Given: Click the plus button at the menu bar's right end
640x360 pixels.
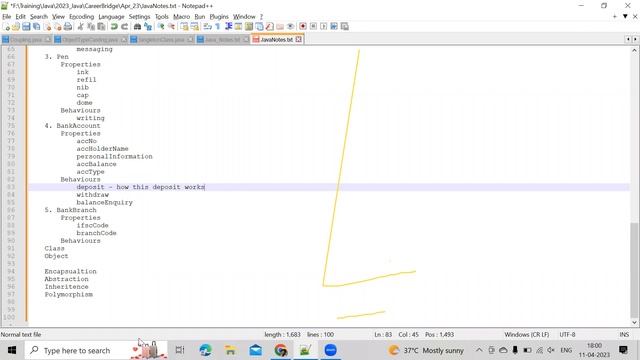Looking at the screenshot, I should 615,16.
